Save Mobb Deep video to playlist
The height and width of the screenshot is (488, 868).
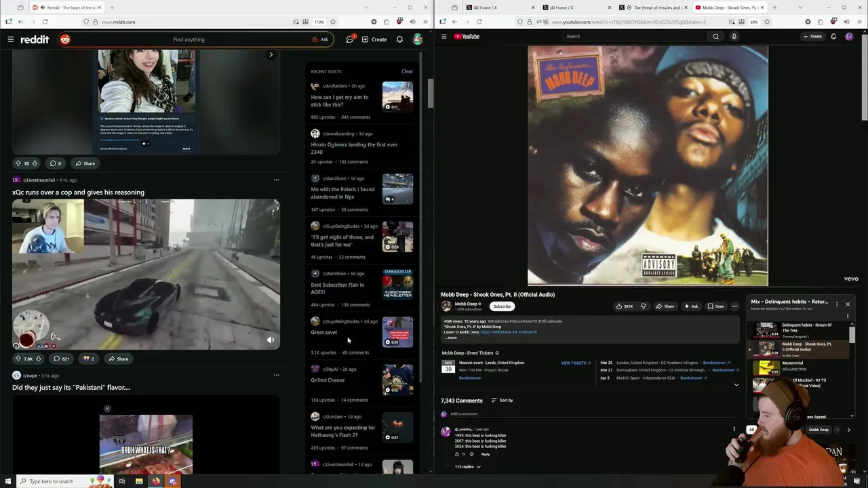(715, 306)
